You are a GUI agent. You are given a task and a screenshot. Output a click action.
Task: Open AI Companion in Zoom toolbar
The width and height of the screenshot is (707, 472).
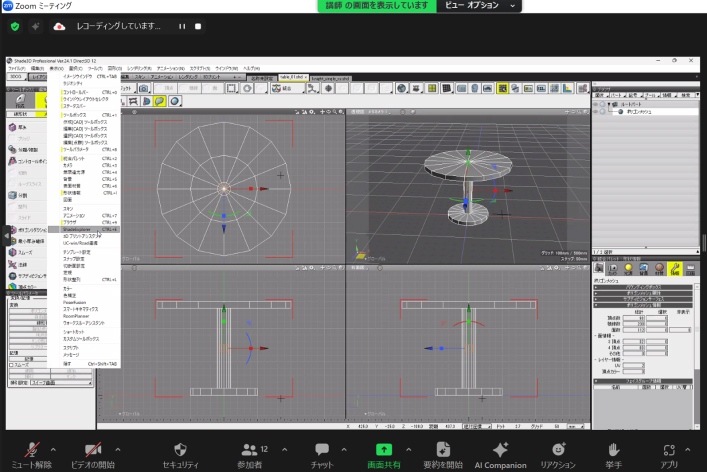coord(500,455)
